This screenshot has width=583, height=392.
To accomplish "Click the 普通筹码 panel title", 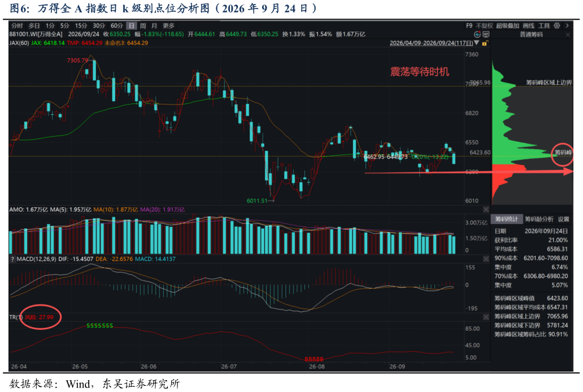I will point(532,34).
